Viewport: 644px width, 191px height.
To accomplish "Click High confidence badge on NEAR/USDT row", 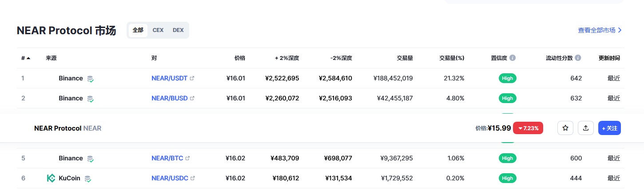I will (x=508, y=78).
